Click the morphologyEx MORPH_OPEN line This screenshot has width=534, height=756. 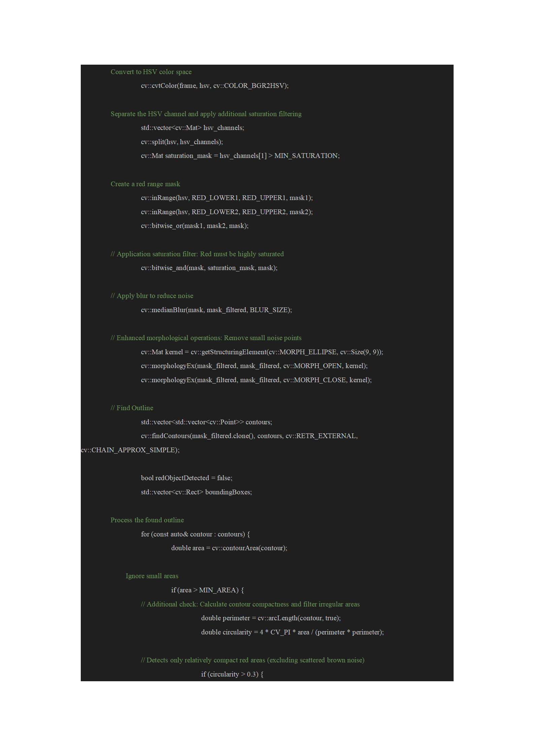254,366
